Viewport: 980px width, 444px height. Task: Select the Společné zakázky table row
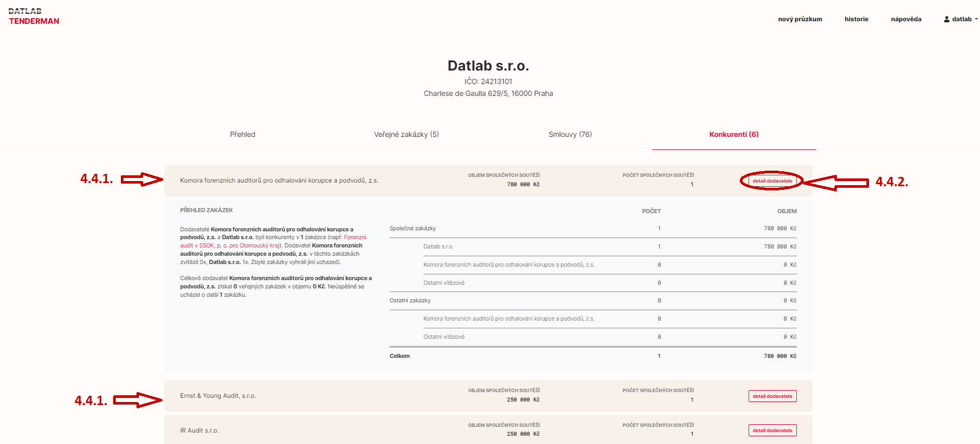click(x=412, y=228)
